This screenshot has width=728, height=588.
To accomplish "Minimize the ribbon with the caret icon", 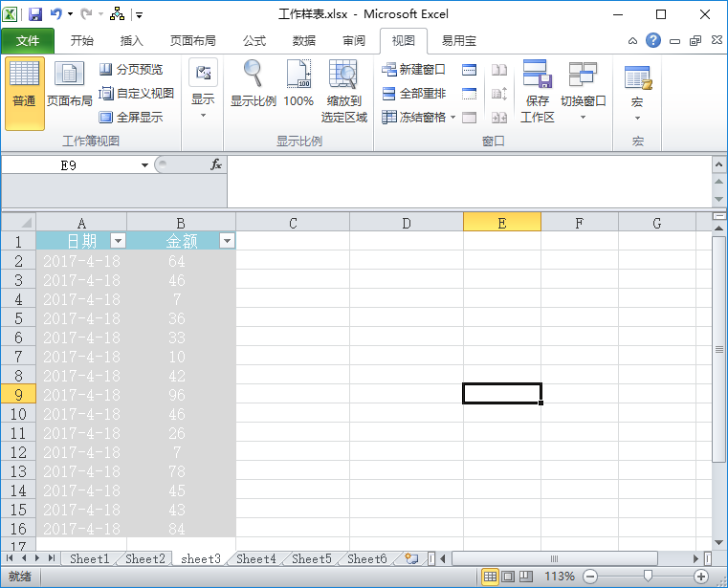I will pyautogui.click(x=632, y=41).
